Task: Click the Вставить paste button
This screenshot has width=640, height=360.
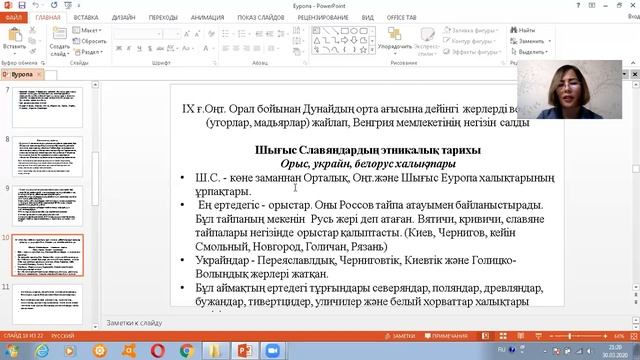Action: (x=14, y=41)
